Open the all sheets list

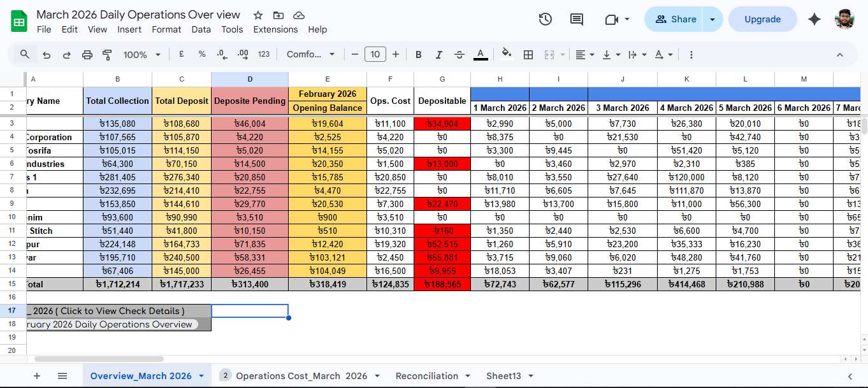[62, 376]
